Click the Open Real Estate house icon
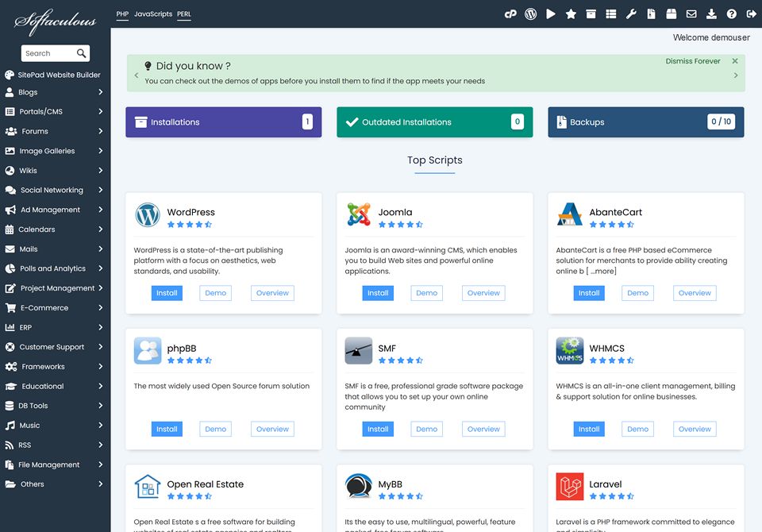Screen dimensions: 762x532 148,486
